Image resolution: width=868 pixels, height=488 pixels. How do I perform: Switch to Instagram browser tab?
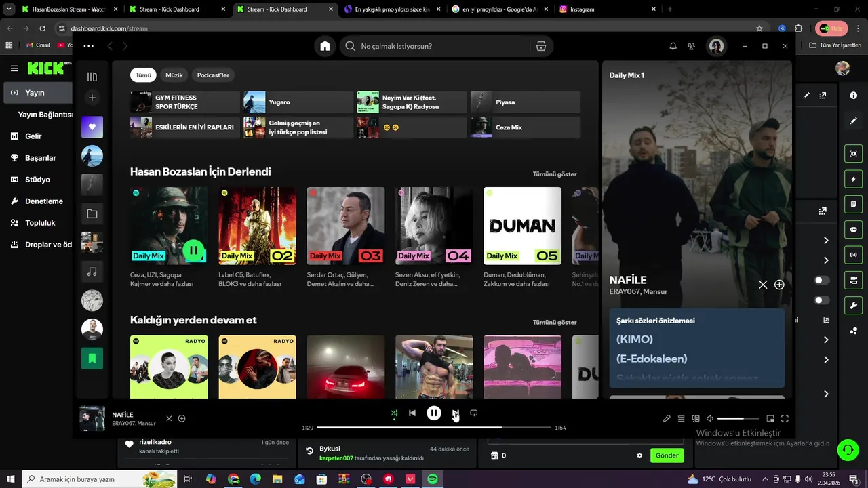coord(608,9)
